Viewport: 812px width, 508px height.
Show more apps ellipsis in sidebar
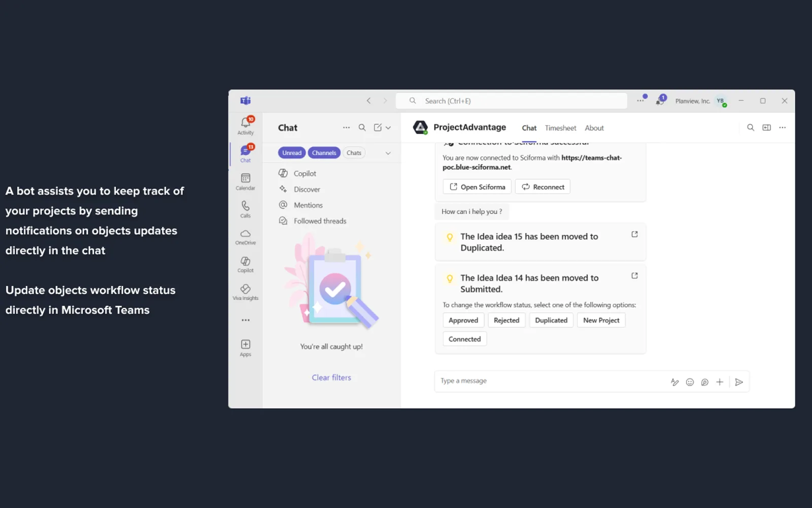[246, 320]
